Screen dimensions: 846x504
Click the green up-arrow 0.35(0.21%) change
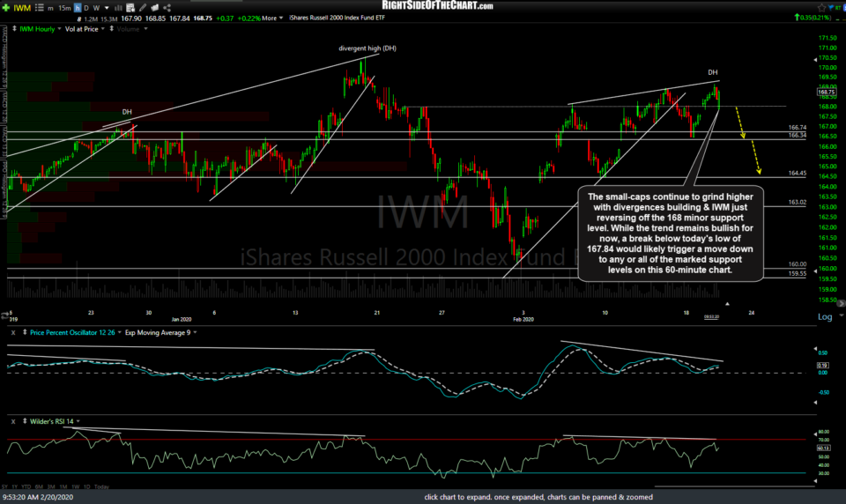(x=813, y=18)
